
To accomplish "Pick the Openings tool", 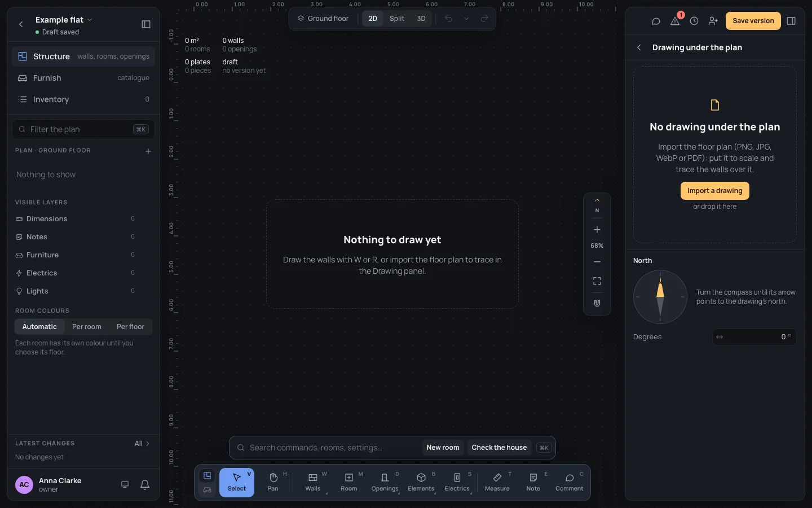I will [x=385, y=483].
